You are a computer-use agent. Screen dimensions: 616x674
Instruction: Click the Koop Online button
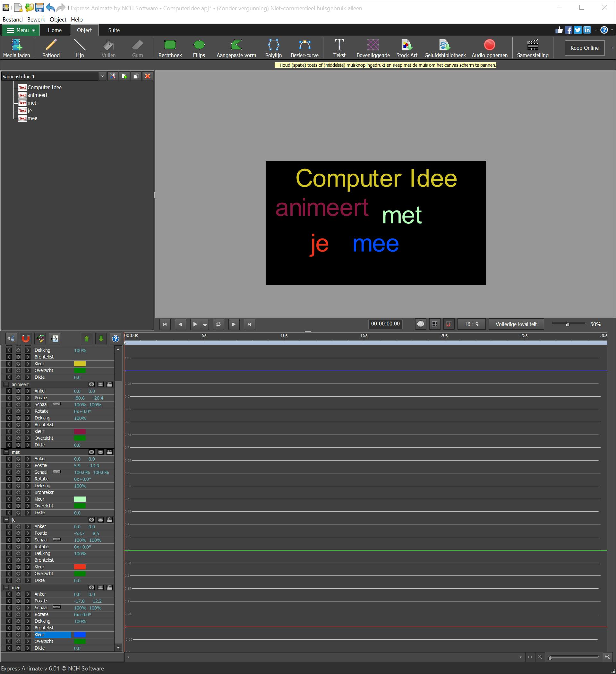click(584, 48)
